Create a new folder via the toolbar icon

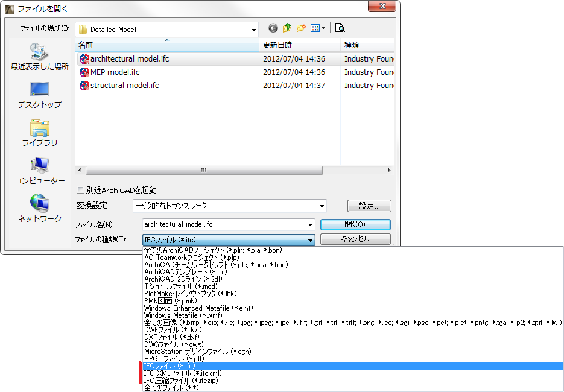pos(301,28)
